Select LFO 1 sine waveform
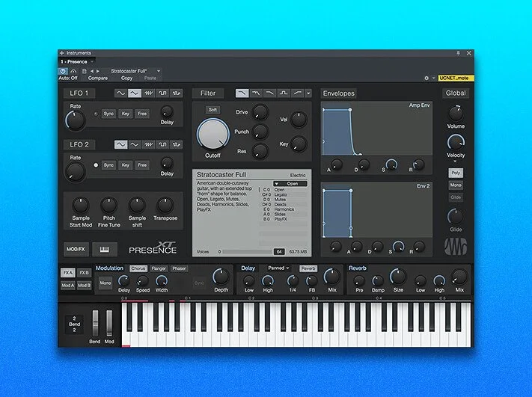The height and width of the screenshot is (397, 532). [120, 93]
